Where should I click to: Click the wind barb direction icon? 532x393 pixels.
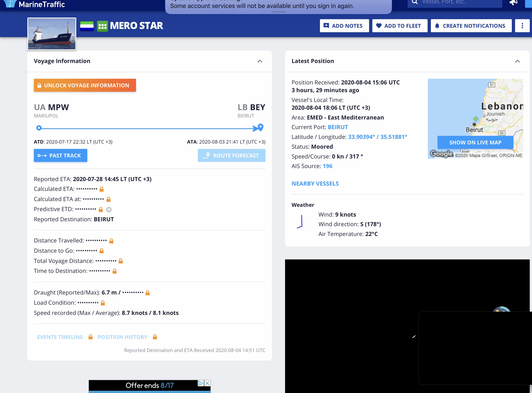tap(300, 221)
